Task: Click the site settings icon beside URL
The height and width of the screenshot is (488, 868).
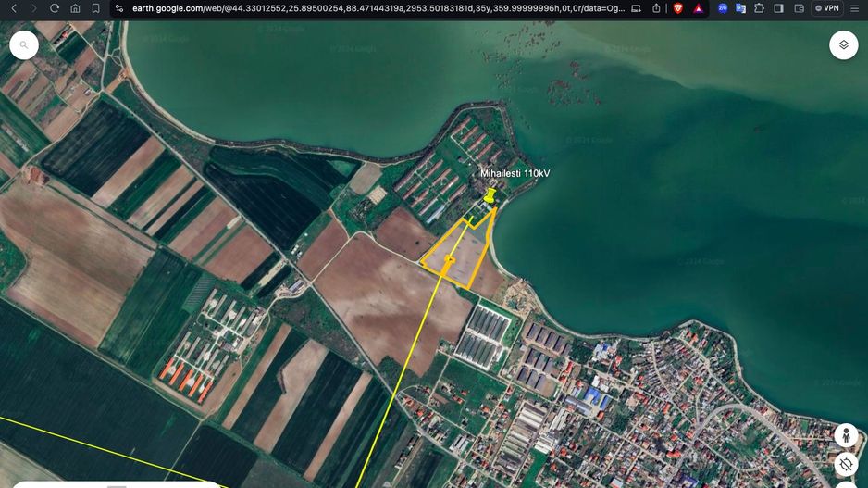Action: point(119,8)
